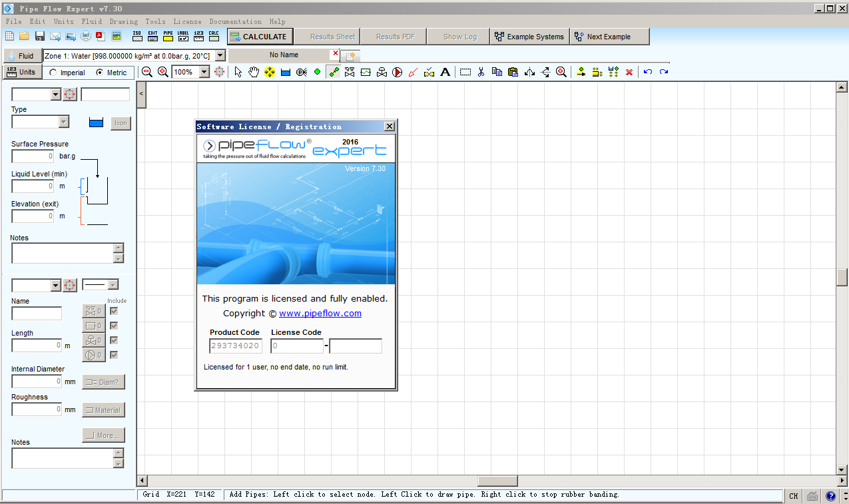
Task: Choose the Add Pump tool
Action: tap(398, 72)
